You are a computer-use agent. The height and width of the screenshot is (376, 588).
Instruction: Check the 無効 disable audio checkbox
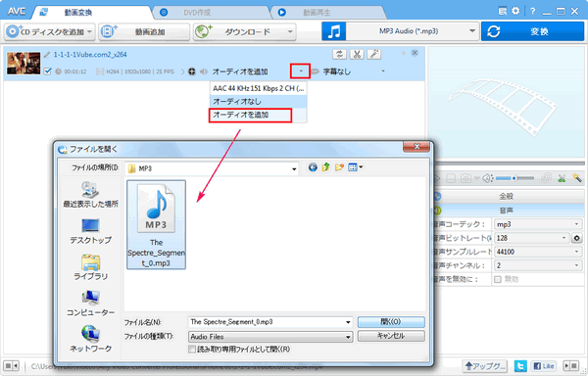[498, 279]
